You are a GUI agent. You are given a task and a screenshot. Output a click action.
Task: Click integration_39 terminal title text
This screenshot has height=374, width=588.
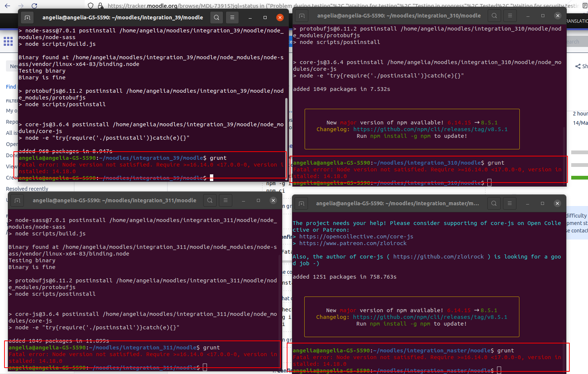pyautogui.click(x=123, y=18)
